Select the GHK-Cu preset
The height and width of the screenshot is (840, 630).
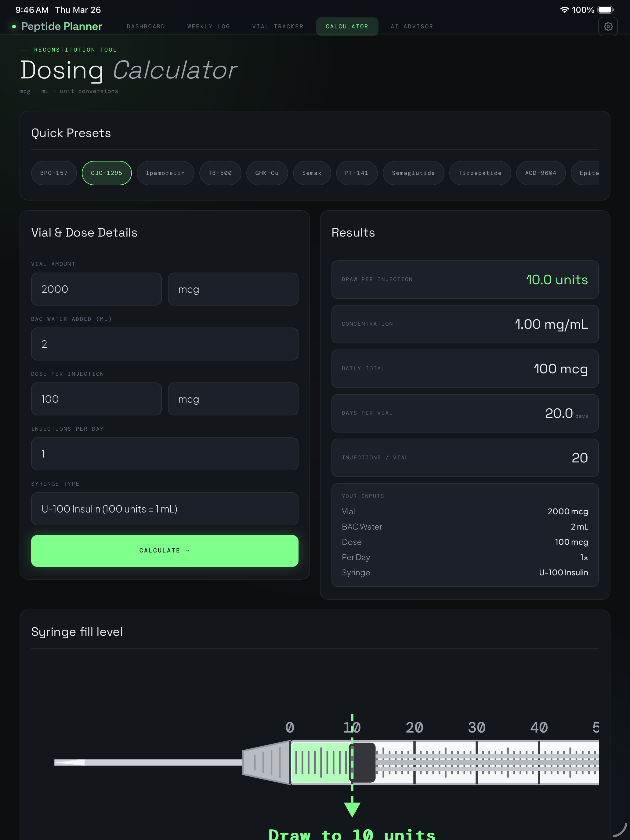[x=267, y=173]
